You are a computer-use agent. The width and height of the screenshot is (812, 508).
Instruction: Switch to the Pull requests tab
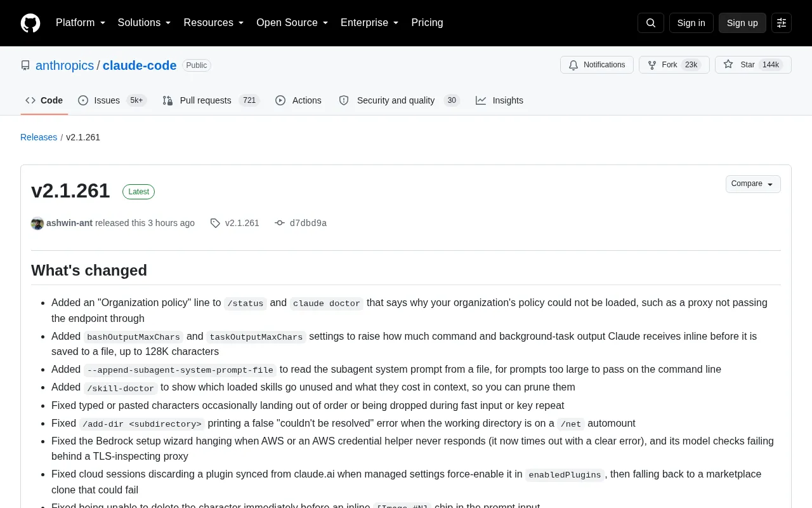[x=211, y=100]
